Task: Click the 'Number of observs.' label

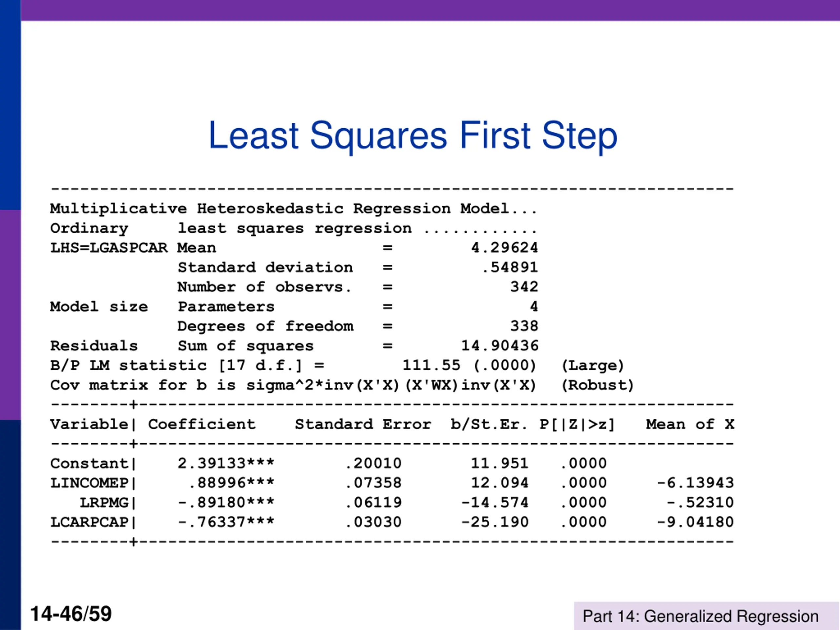Action: 264,287
